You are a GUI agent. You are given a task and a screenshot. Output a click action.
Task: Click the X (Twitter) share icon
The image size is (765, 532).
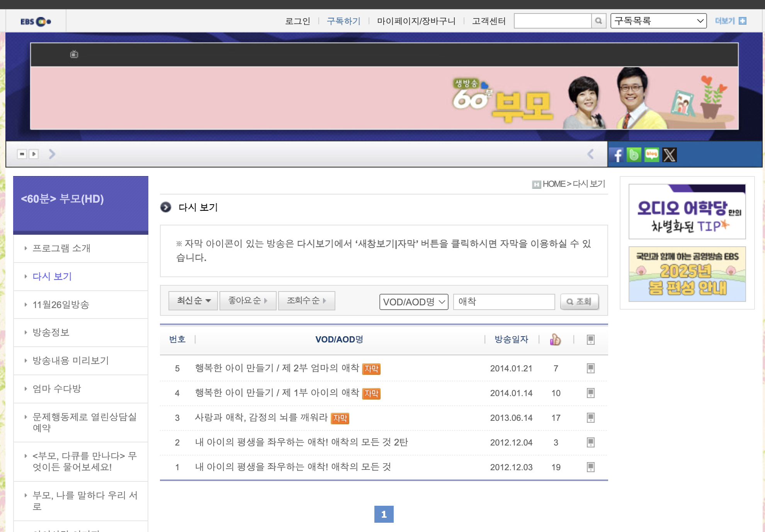tap(670, 155)
